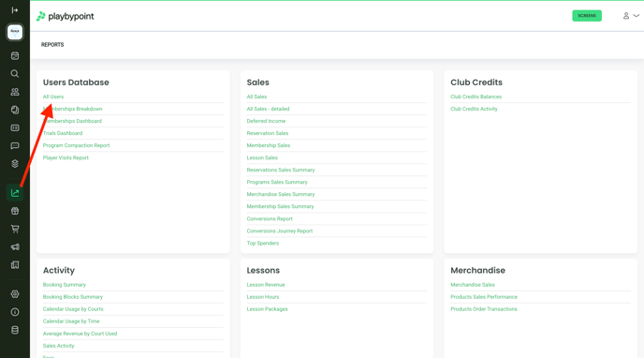This screenshot has height=358, width=644.
Task: Open Reservations Sales Summary report
Action: click(281, 170)
